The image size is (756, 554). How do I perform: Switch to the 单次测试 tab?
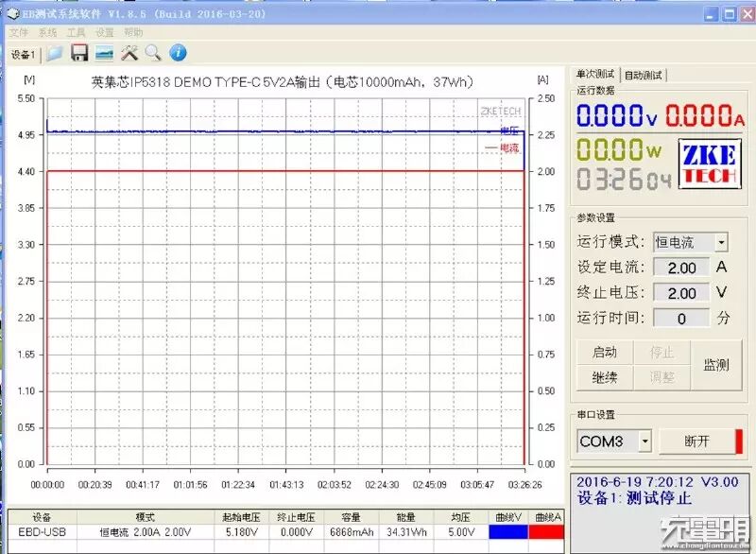pos(595,75)
